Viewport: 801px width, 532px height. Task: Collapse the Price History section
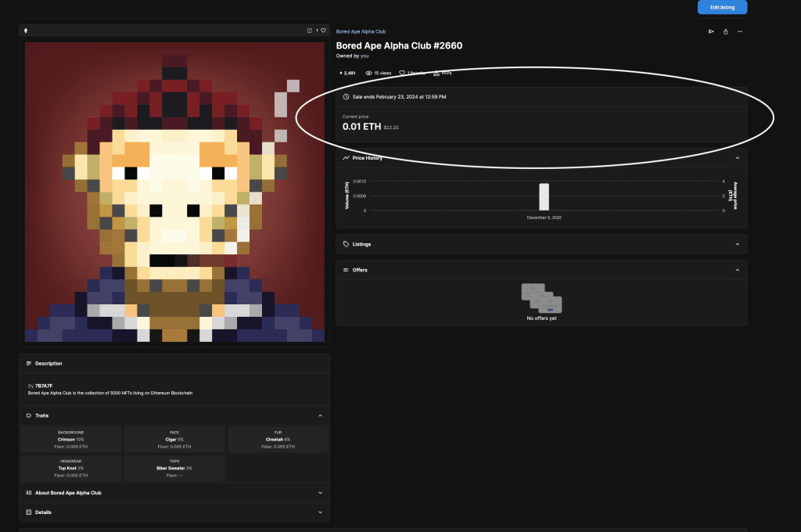click(737, 158)
